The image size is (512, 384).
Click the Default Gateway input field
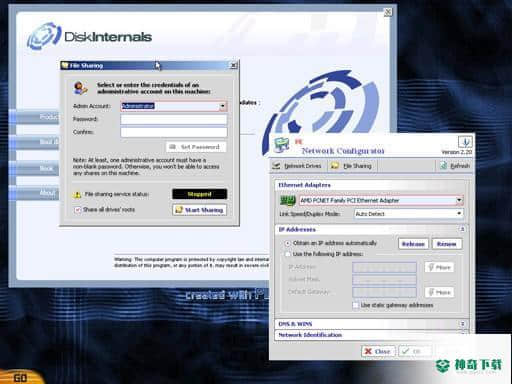pyautogui.click(x=384, y=292)
